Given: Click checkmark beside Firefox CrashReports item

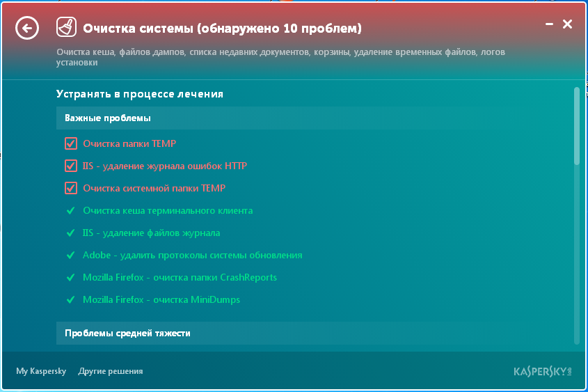Looking at the screenshot, I should tap(70, 278).
